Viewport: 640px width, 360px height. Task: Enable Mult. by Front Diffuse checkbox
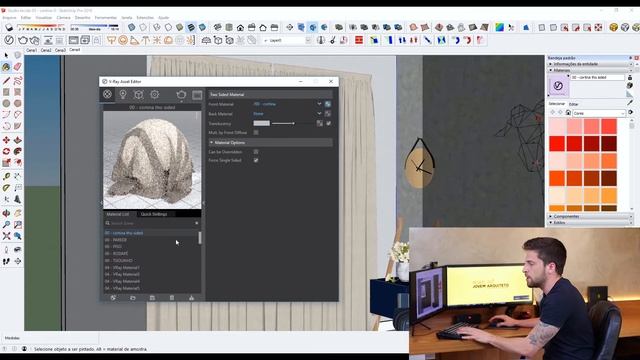click(256, 133)
